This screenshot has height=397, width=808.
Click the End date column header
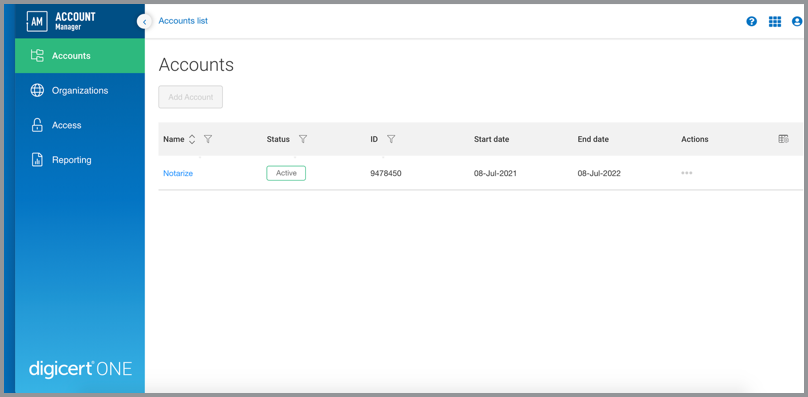pyautogui.click(x=593, y=139)
